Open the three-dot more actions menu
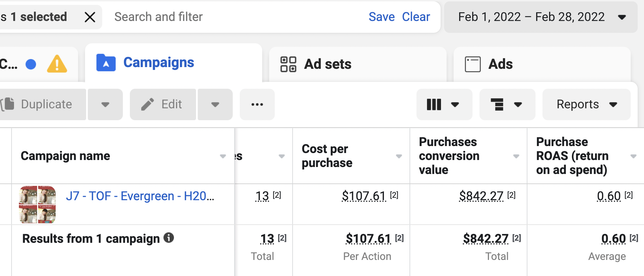 tap(257, 104)
